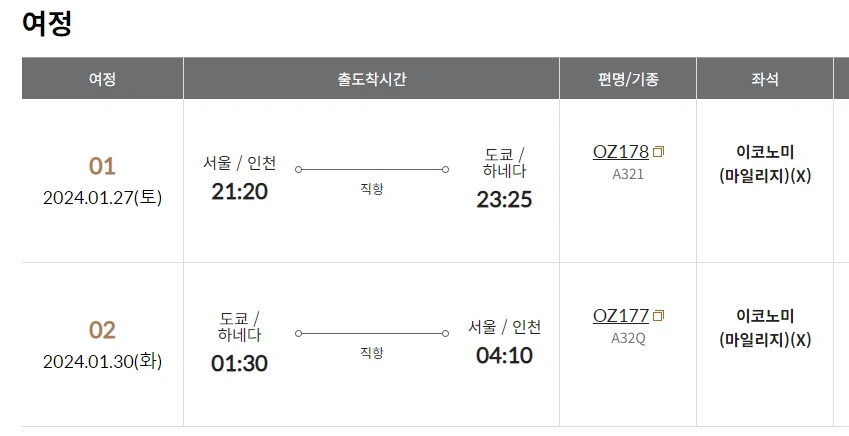The image size is (849, 436).
Task: Open the OZ177 flight number link
Action: 621,315
